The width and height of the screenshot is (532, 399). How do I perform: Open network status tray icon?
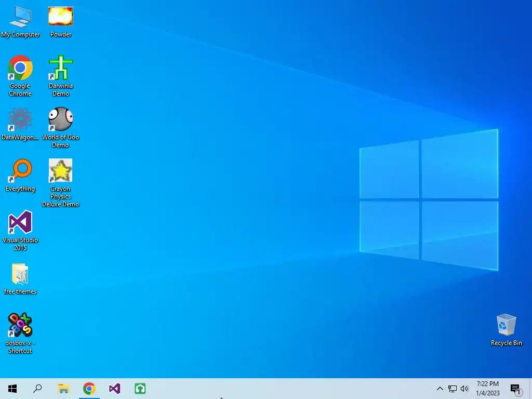453,389
